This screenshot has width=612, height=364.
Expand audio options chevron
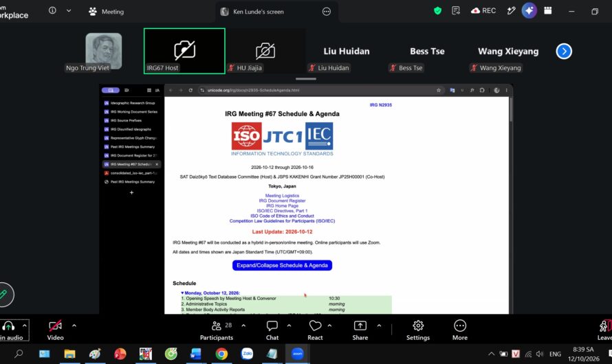point(24,326)
